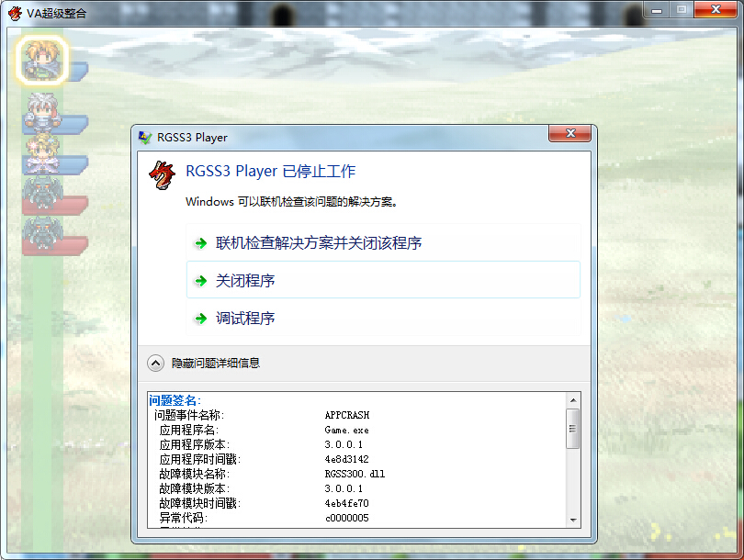Image resolution: width=744 pixels, height=560 pixels.
Task: Click the 故障模块名称 label
Action: coord(195,474)
